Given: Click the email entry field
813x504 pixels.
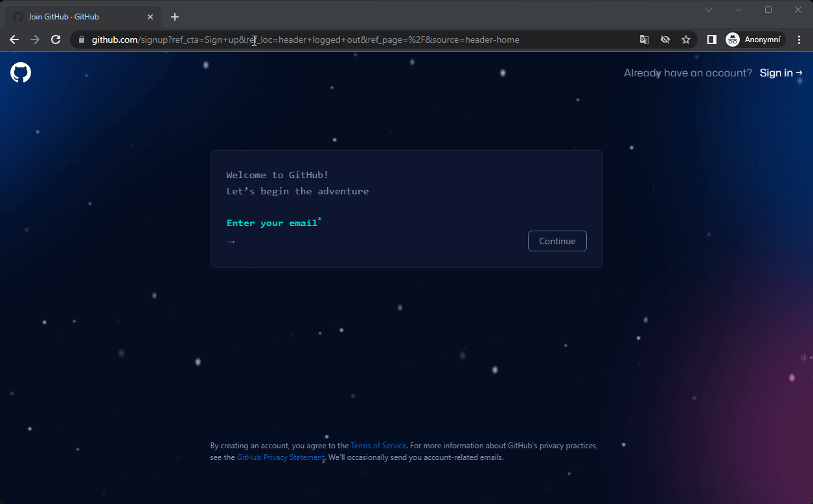Looking at the screenshot, I should pyautogui.click(x=324, y=241).
